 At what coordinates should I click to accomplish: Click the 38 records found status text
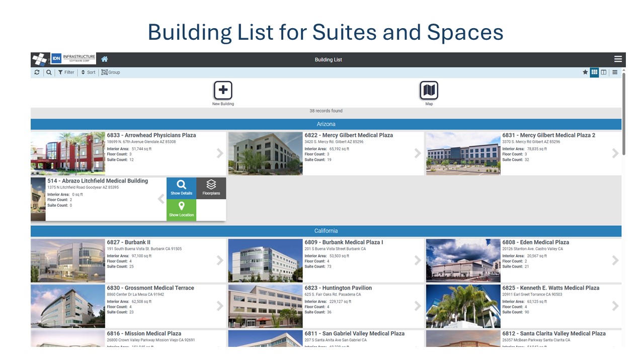point(326,111)
